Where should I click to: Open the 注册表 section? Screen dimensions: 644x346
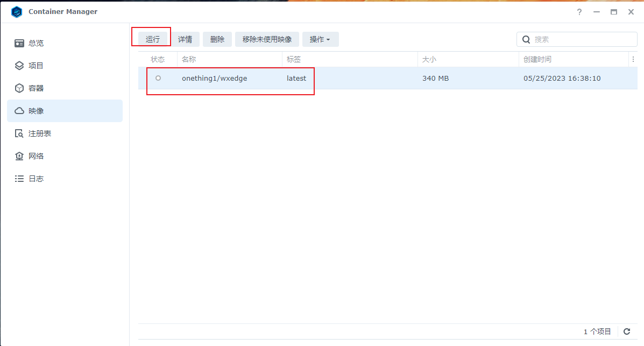65,133
